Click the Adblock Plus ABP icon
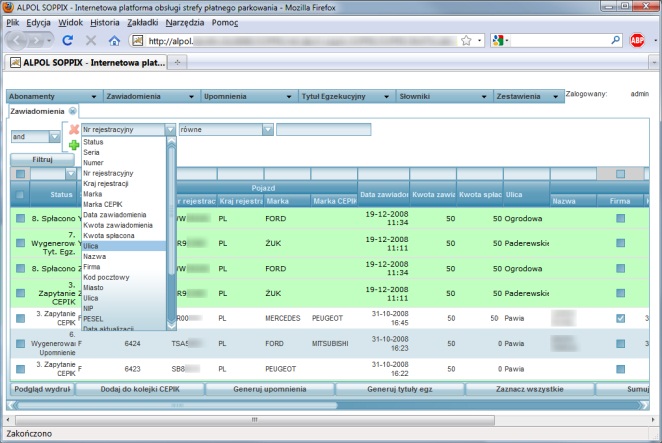 pos(637,41)
